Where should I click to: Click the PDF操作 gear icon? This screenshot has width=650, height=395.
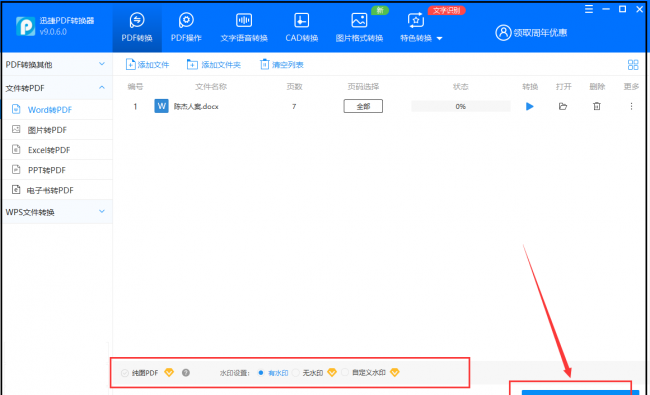tap(186, 20)
